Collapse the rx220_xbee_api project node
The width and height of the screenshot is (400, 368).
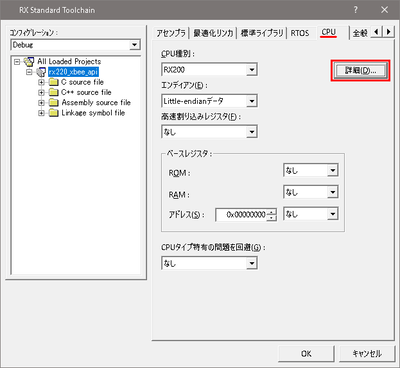29,72
